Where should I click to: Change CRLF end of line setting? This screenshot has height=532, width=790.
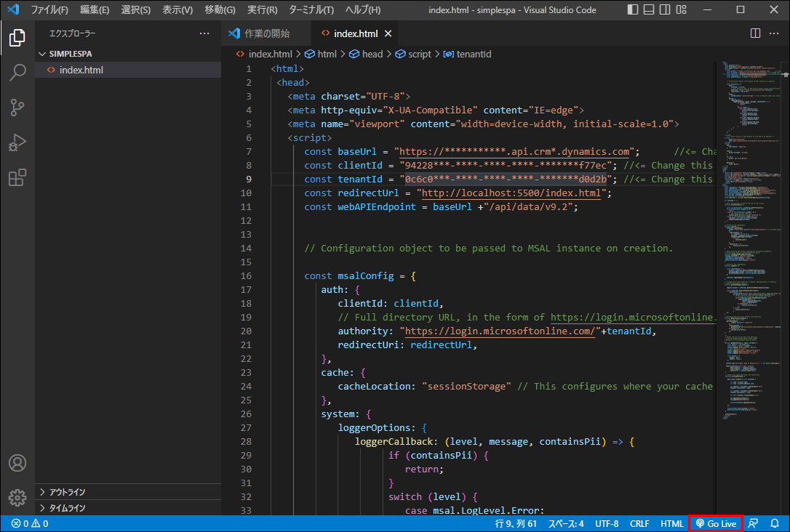pos(639,523)
